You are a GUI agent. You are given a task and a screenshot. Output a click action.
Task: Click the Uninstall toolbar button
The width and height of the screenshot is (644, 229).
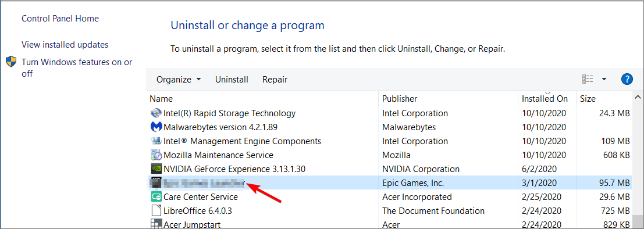coord(232,80)
